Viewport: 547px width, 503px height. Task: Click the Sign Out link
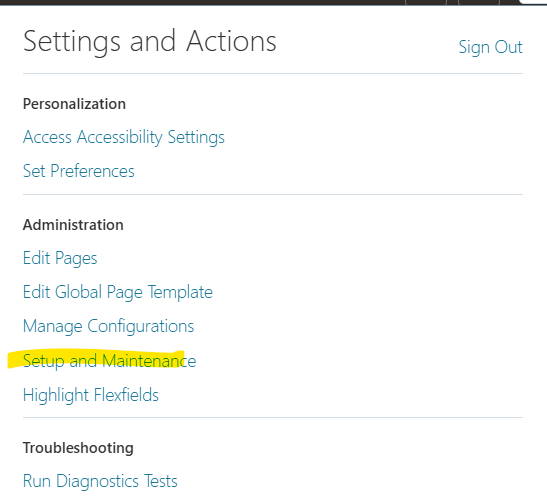(x=490, y=47)
